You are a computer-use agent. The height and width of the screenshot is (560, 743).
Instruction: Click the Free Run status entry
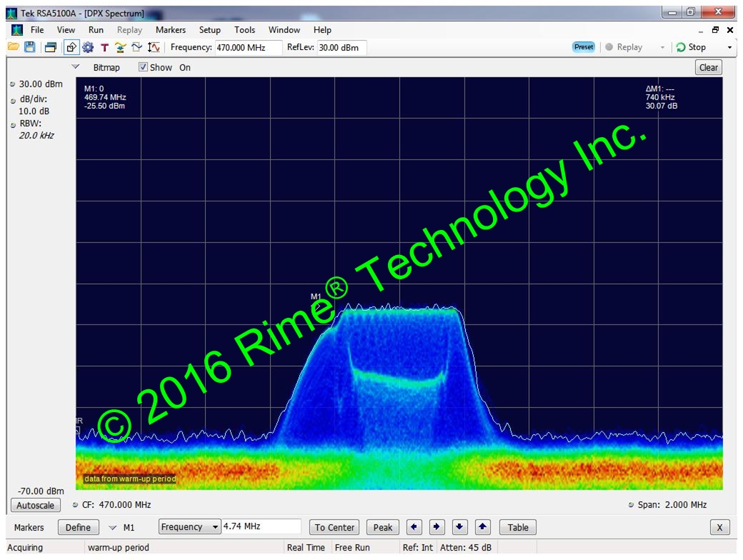pos(352,548)
